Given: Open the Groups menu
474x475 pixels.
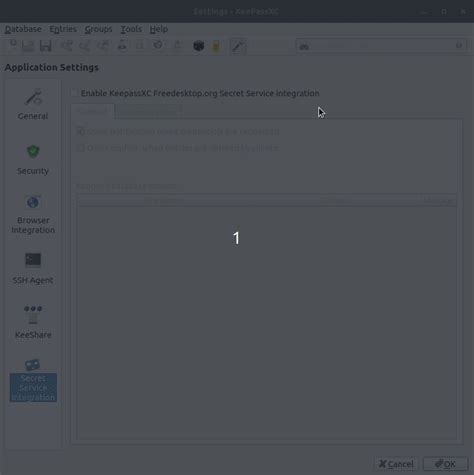Looking at the screenshot, I should (98, 29).
